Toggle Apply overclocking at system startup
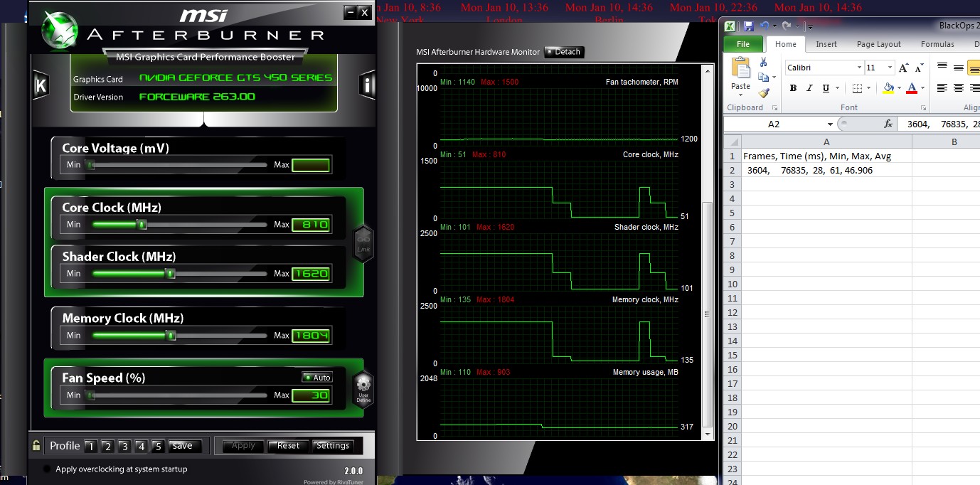The width and height of the screenshot is (980, 485). [48, 469]
